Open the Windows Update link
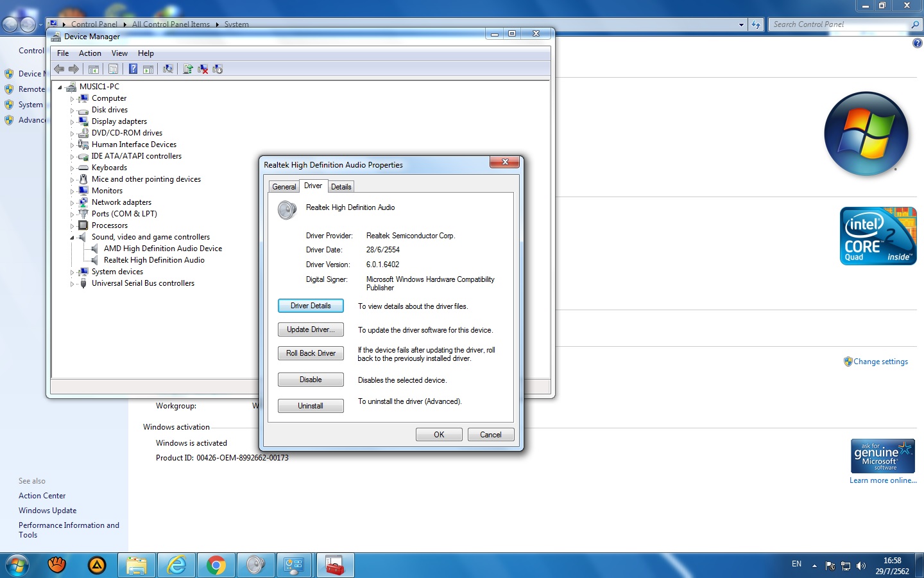 click(x=47, y=511)
